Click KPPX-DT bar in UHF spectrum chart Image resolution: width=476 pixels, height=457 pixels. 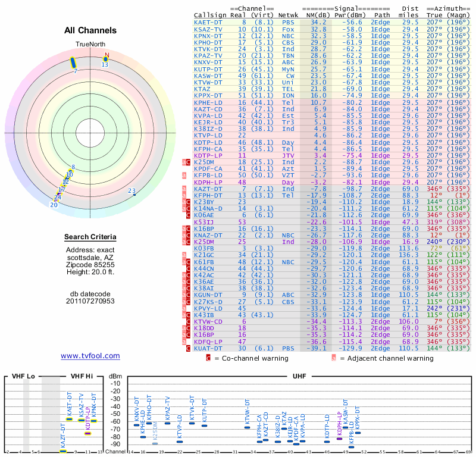point(358,433)
